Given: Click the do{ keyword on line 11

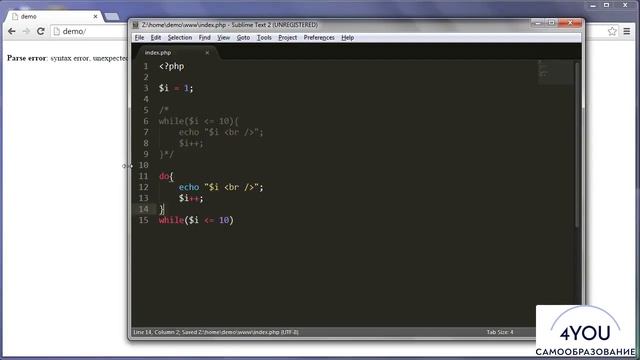Looking at the screenshot, I should pos(166,176).
